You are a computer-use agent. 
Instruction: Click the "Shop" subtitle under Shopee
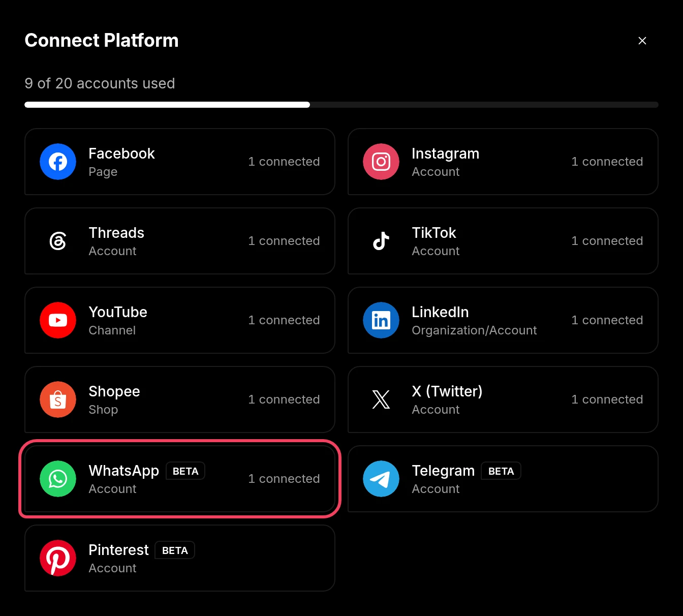point(103,410)
